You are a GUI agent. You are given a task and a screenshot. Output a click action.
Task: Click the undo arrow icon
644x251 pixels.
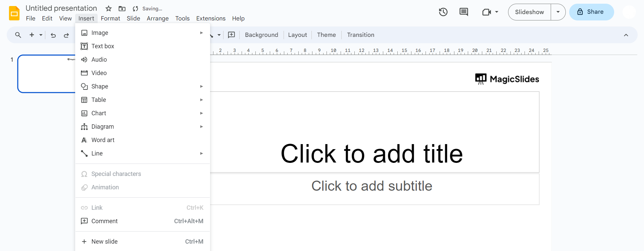[53, 35]
